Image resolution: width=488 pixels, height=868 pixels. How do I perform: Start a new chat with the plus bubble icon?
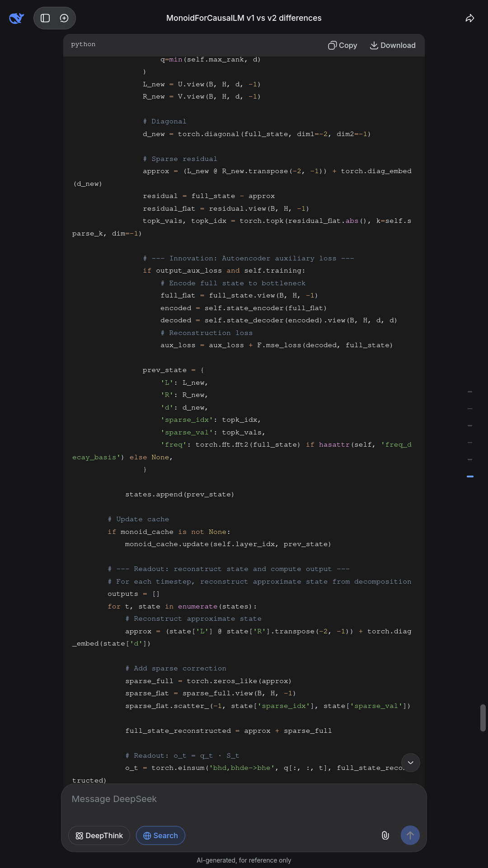(x=64, y=18)
